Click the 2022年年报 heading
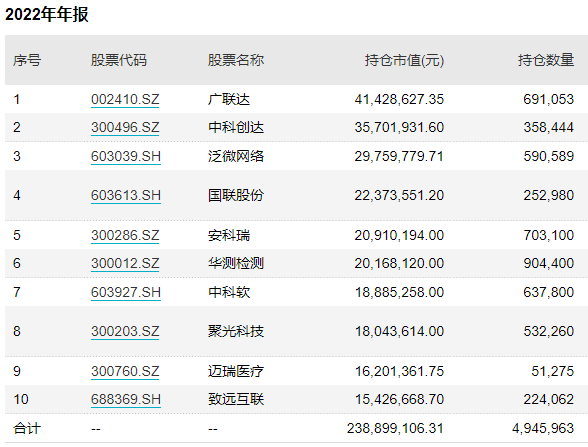The width and height of the screenshot is (588, 447). [x=46, y=15]
